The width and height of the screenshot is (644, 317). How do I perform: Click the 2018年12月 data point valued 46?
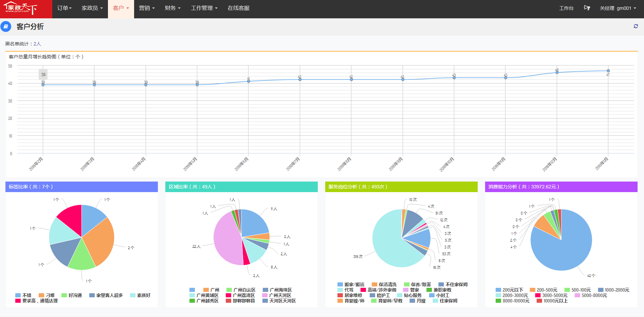tap(557, 72)
